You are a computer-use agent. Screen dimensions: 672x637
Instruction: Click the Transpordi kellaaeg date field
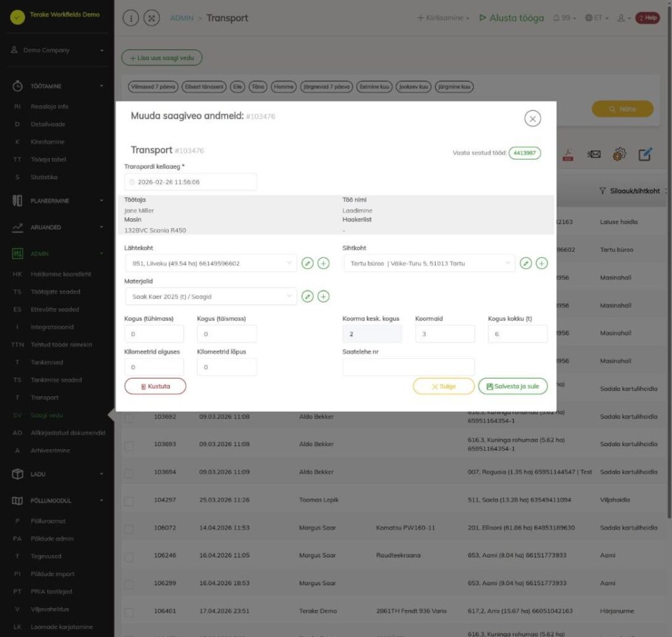pyautogui.click(x=191, y=182)
